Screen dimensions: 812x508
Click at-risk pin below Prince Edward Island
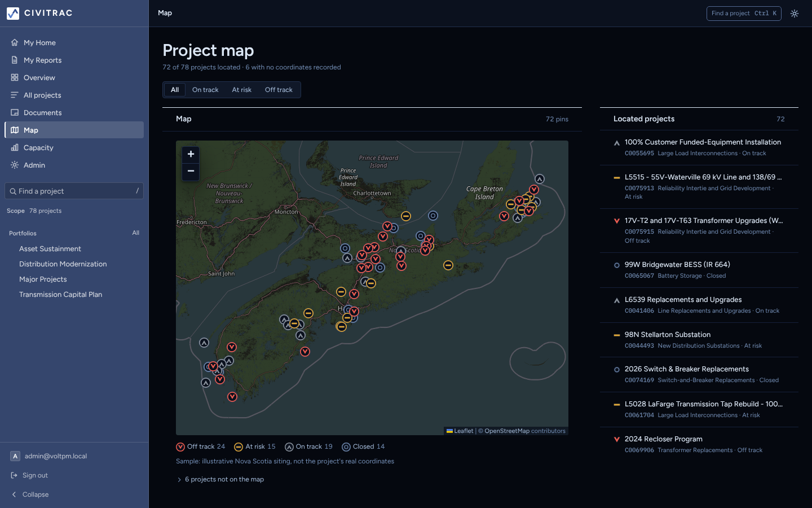click(x=406, y=216)
